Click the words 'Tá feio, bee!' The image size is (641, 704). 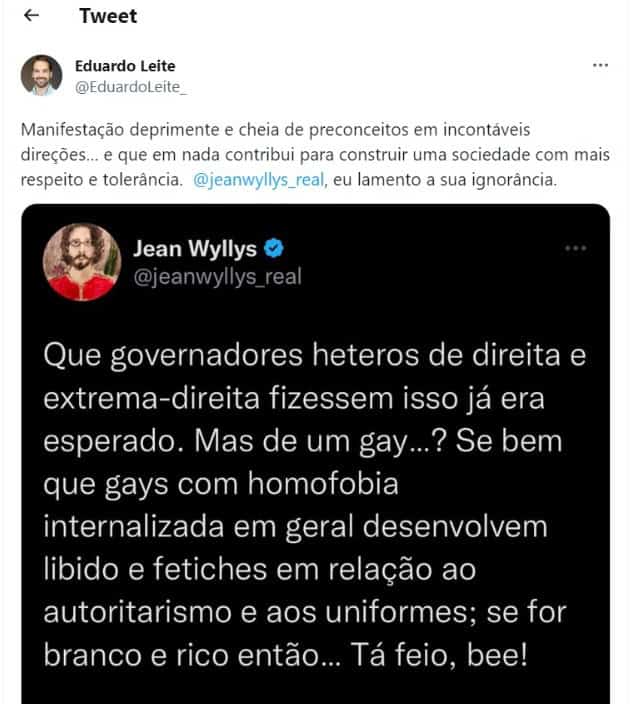coord(439,655)
